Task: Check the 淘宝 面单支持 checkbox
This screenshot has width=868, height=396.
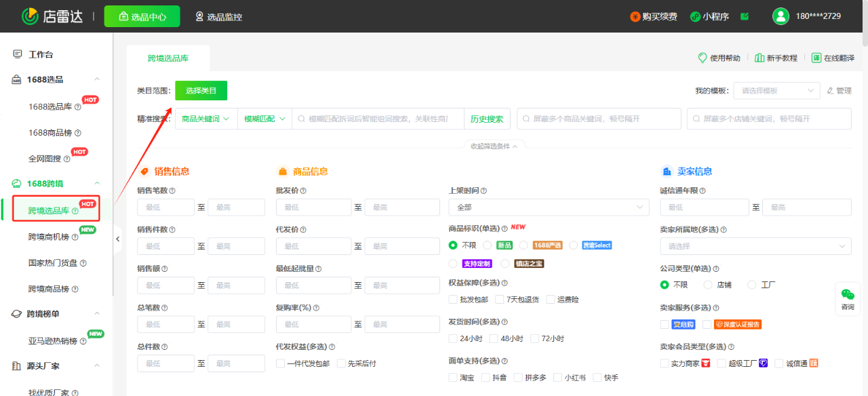Action: coord(453,378)
